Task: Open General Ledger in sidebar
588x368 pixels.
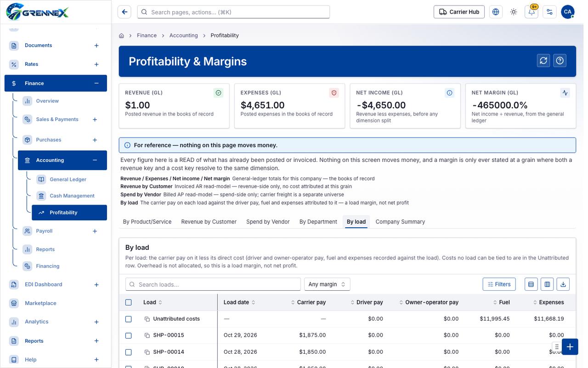Action: 68,179
